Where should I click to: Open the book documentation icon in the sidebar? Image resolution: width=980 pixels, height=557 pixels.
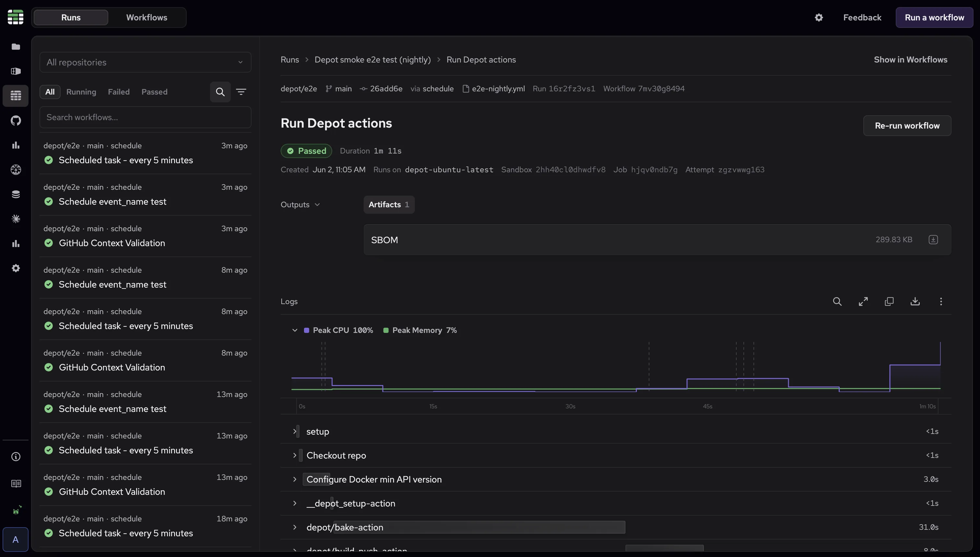click(x=16, y=484)
